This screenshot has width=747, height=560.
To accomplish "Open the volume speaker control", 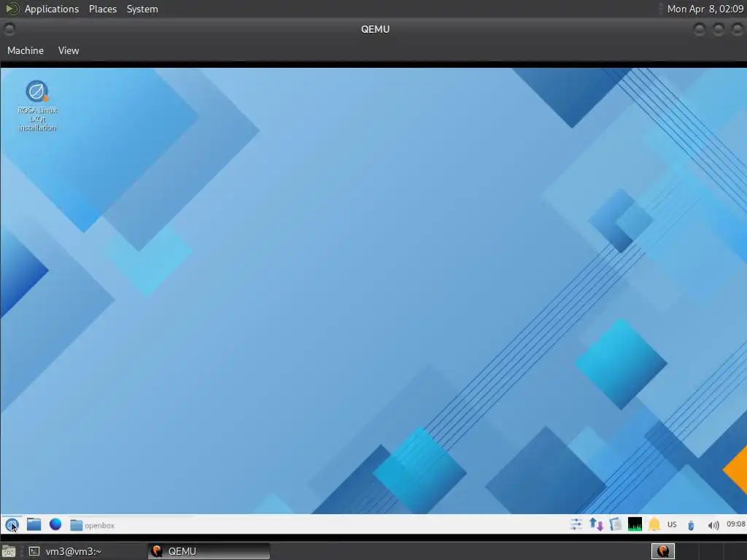I will pos(713,525).
